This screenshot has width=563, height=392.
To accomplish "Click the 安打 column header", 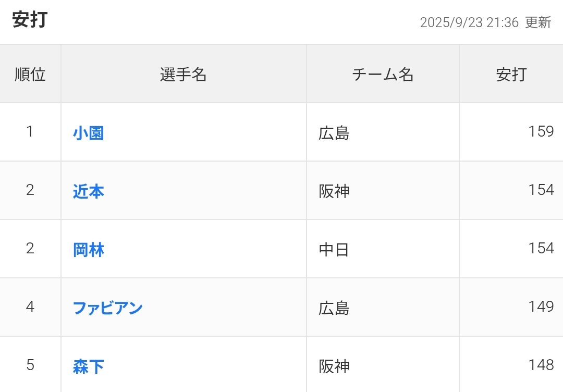I will click(511, 75).
